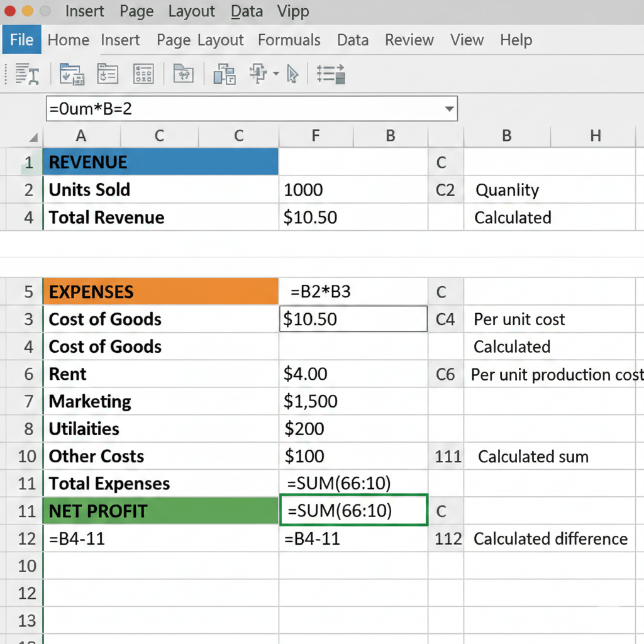Switch to the Formulas ribbon tab
Image resolution: width=644 pixels, height=644 pixels.
pyautogui.click(x=289, y=40)
